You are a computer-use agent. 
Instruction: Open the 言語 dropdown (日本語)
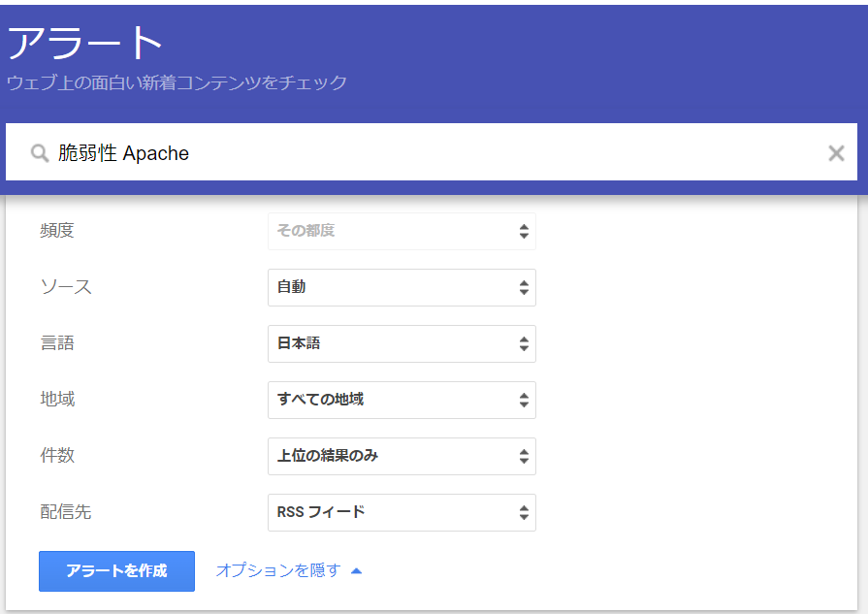pos(402,343)
